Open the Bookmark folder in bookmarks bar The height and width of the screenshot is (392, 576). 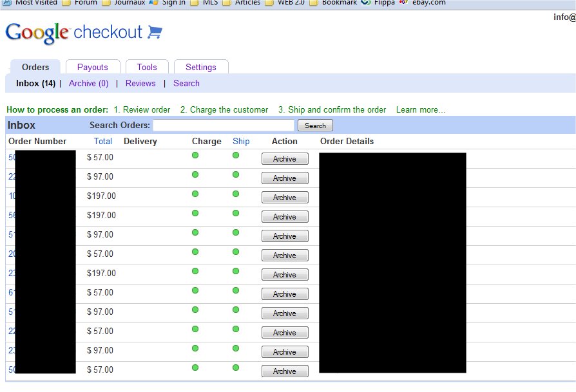[333, 3]
